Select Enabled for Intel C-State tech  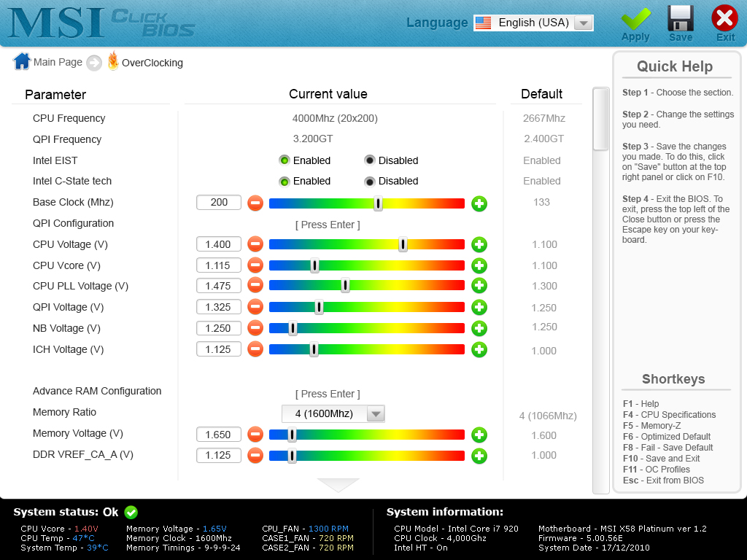pyautogui.click(x=285, y=182)
